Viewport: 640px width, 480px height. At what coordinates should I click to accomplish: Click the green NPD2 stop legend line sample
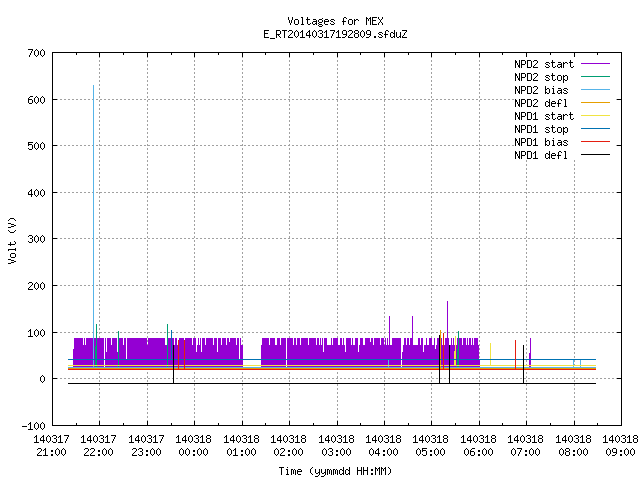click(x=595, y=77)
